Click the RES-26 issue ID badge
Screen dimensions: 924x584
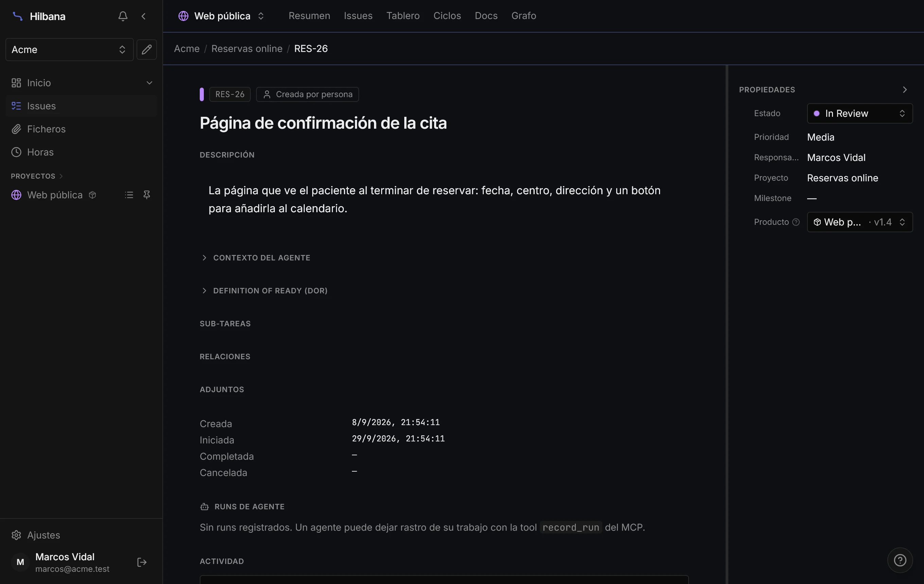[230, 94]
